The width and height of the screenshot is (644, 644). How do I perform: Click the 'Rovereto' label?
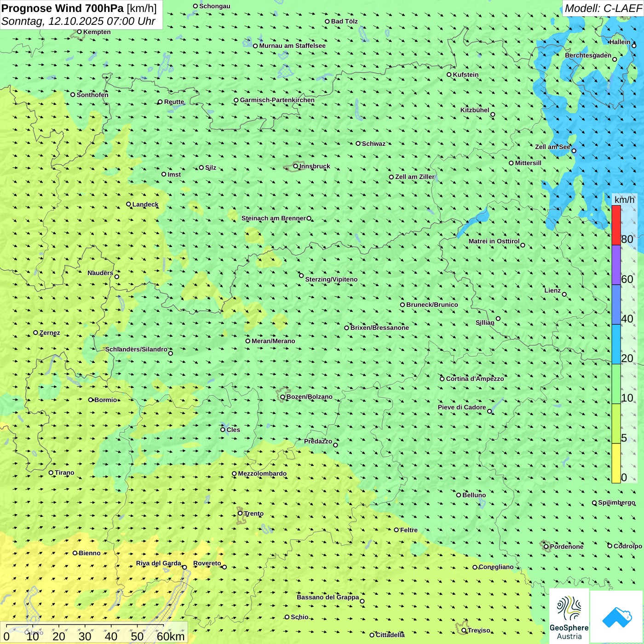point(207,563)
